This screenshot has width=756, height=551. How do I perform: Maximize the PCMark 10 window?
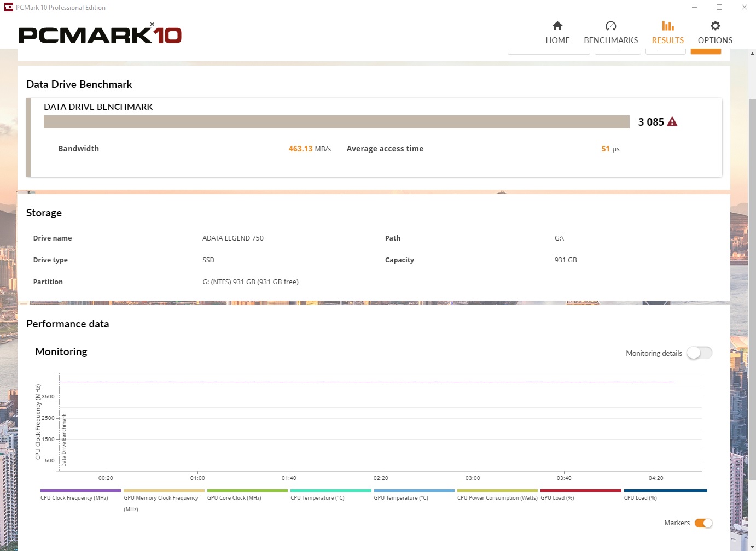(719, 8)
